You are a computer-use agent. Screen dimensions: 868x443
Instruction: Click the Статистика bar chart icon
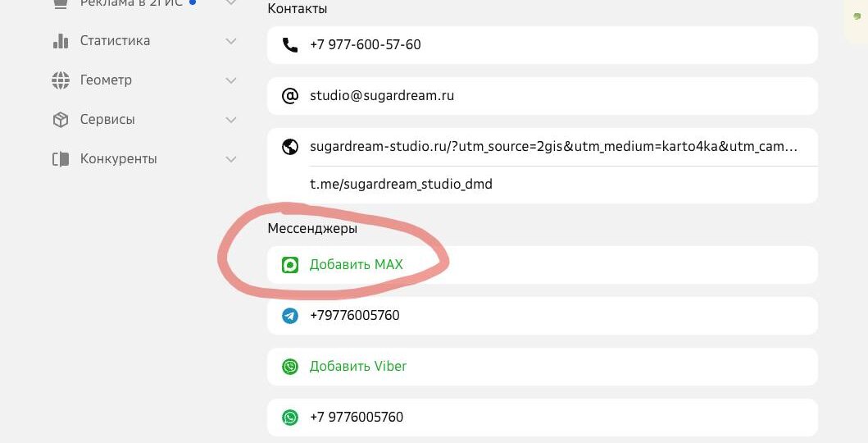[61, 41]
